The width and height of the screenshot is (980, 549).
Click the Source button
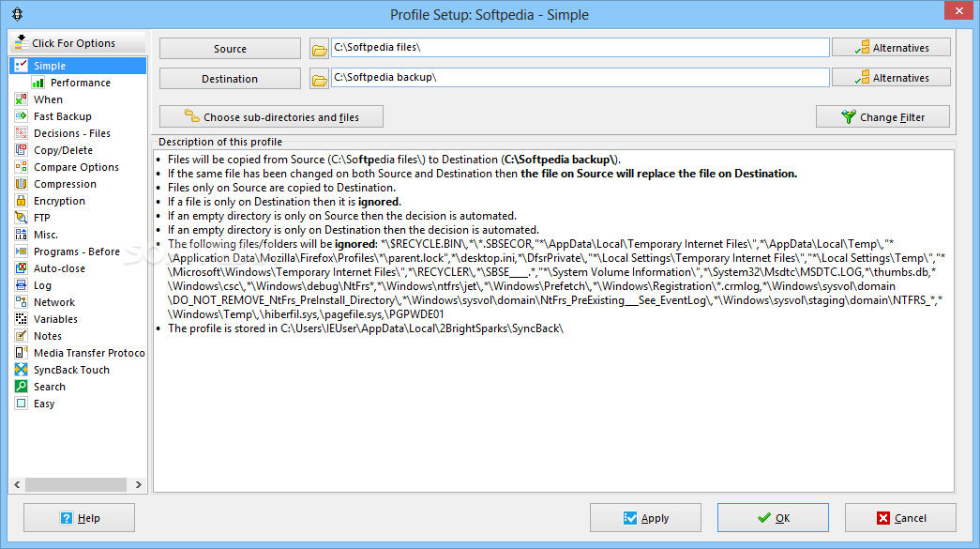click(230, 49)
